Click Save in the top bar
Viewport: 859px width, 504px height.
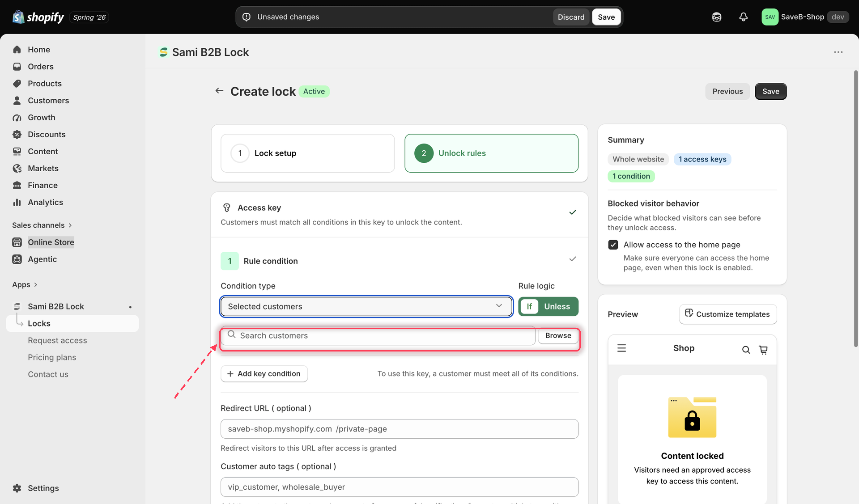[606, 17]
